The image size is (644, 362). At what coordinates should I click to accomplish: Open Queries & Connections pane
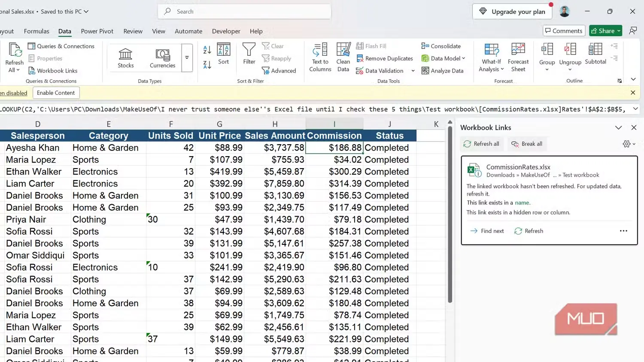coord(61,46)
